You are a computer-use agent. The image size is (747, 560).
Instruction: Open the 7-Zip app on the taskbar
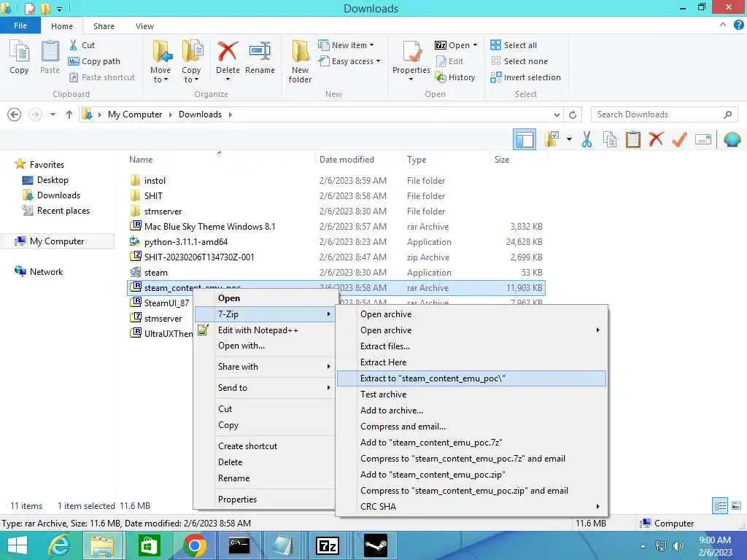(328, 545)
